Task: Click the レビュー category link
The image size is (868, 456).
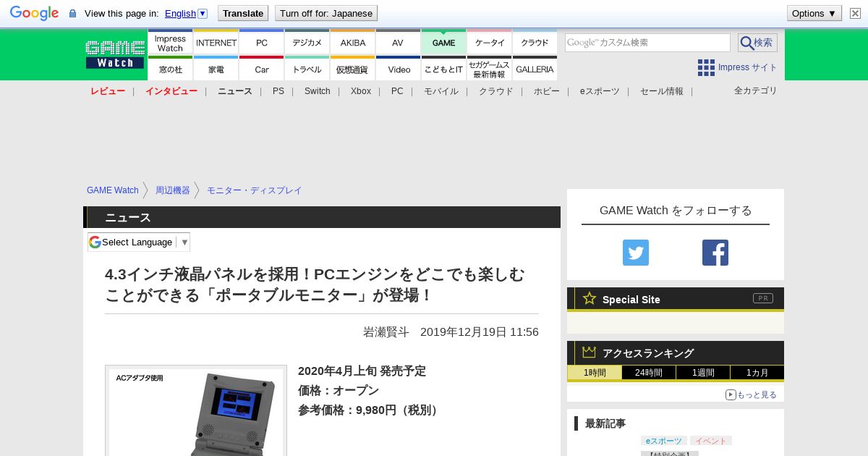Action: point(108,91)
